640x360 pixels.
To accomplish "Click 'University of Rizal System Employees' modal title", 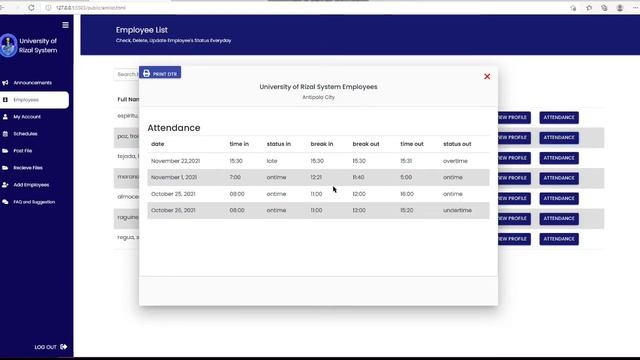I will click(x=318, y=87).
